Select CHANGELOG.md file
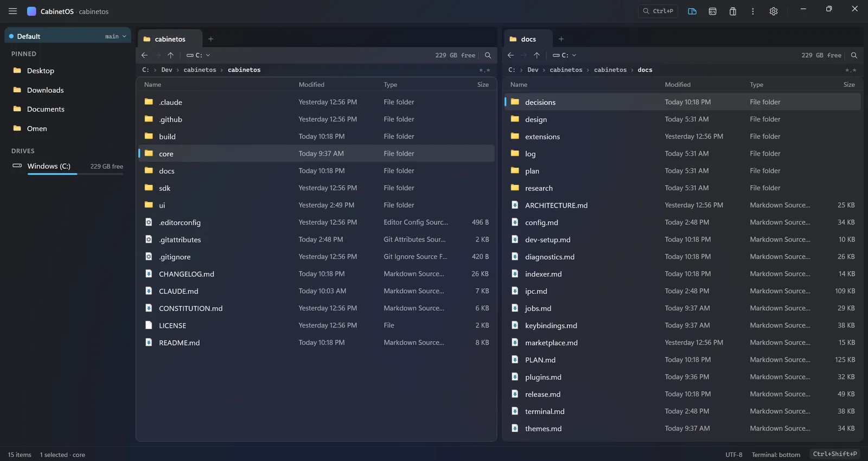 click(316, 274)
